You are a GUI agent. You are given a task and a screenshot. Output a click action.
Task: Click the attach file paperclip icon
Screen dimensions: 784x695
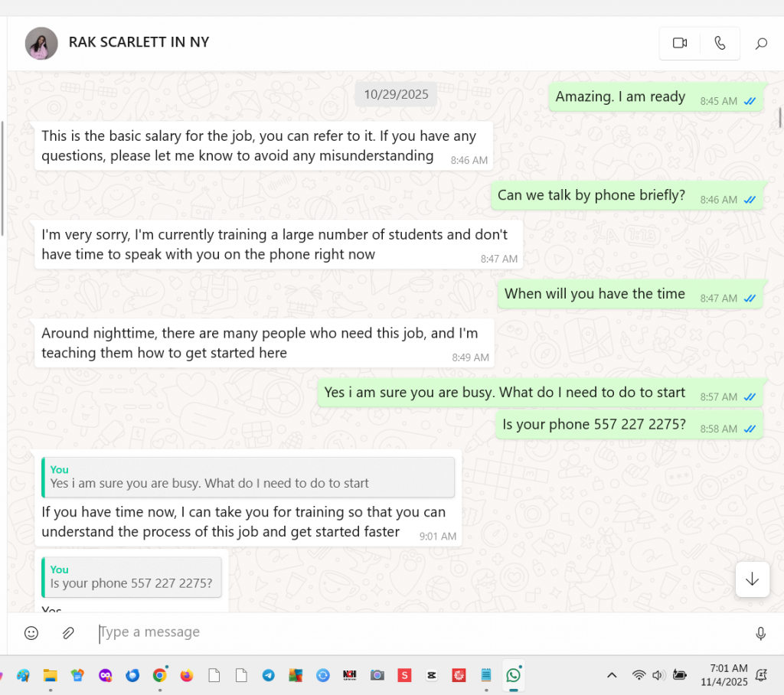pos(68,633)
